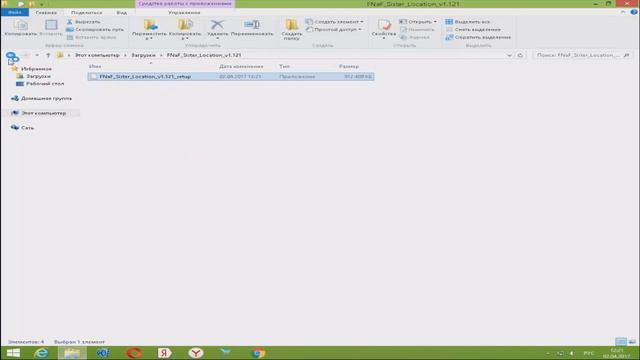Click Этот компьютер in the address bar
640x360 pixels.
tap(97, 55)
